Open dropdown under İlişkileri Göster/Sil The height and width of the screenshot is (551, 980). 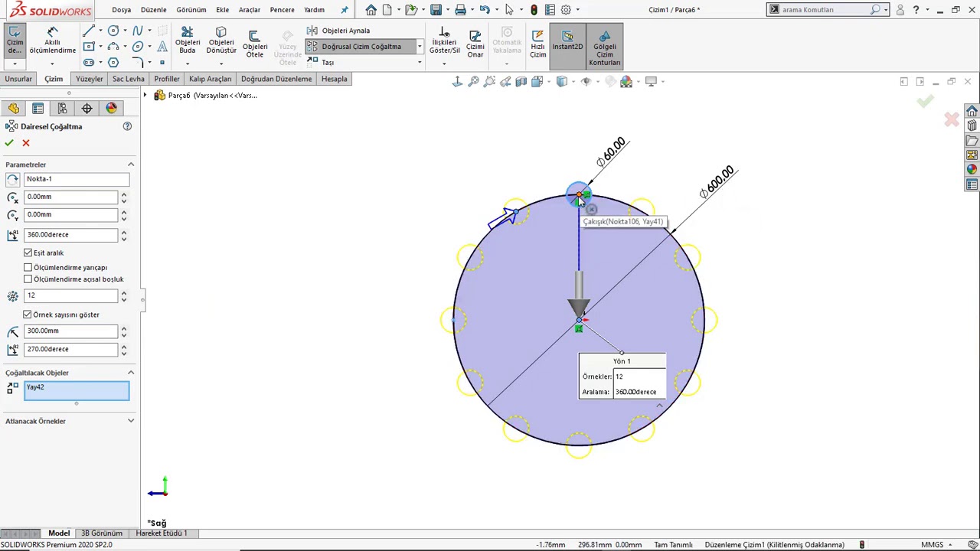(x=444, y=64)
